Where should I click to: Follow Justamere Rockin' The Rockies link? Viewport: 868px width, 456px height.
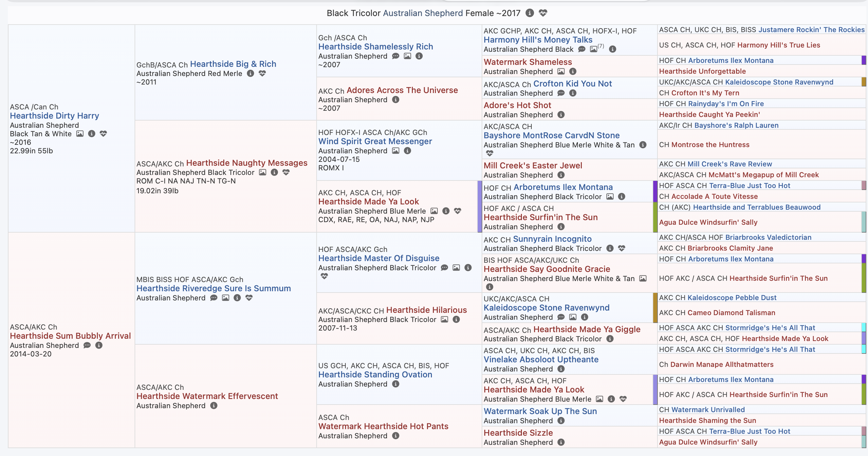pyautogui.click(x=812, y=30)
